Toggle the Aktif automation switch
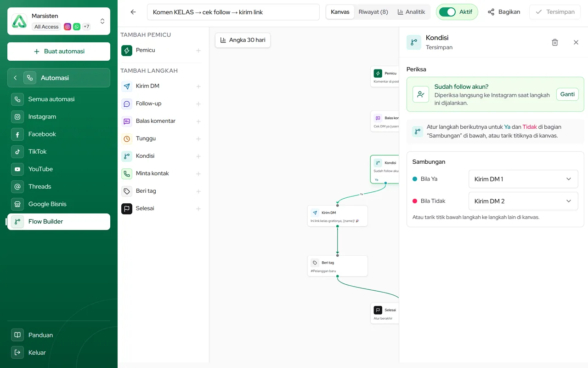This screenshot has width=588, height=368. (x=447, y=12)
